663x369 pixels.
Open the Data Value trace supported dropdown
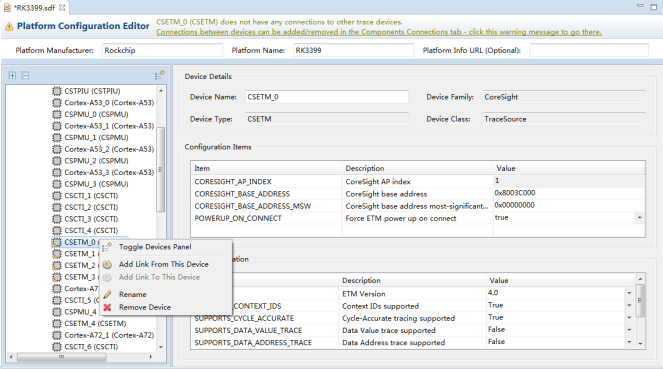pos(629,330)
